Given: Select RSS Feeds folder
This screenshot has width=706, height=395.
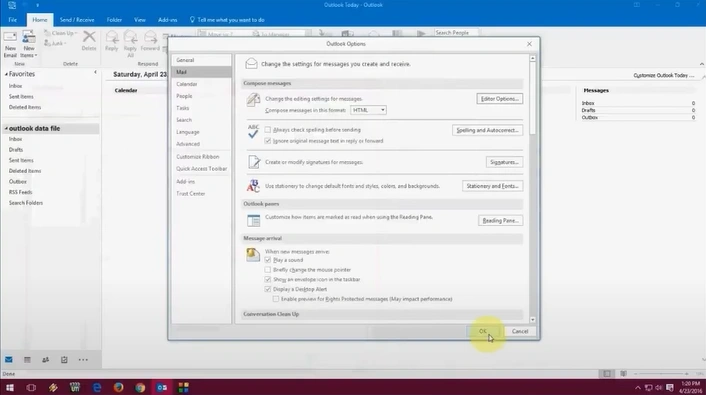Looking at the screenshot, I should pos(21,192).
